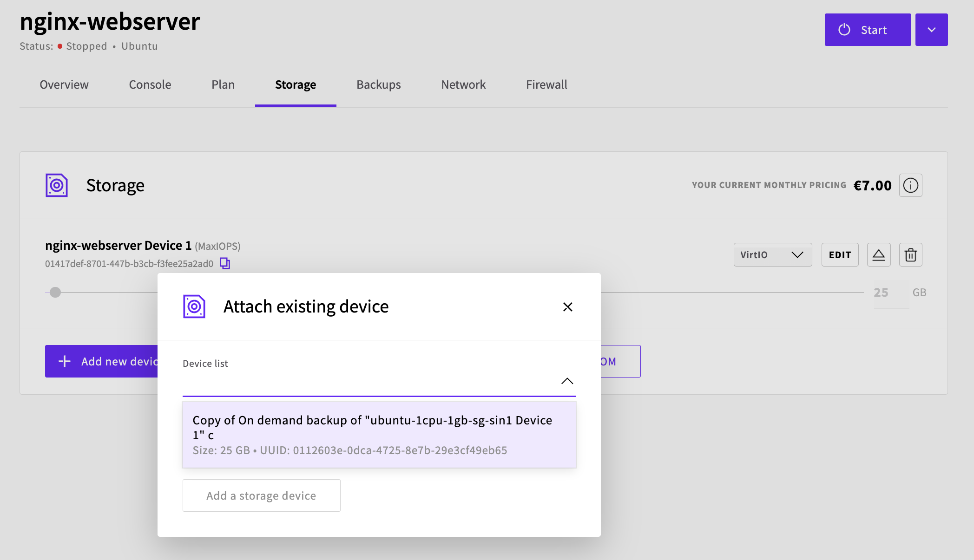Screen dimensions: 974x560
Task: Delete Device 1 with the trash icon
Action: click(x=911, y=254)
